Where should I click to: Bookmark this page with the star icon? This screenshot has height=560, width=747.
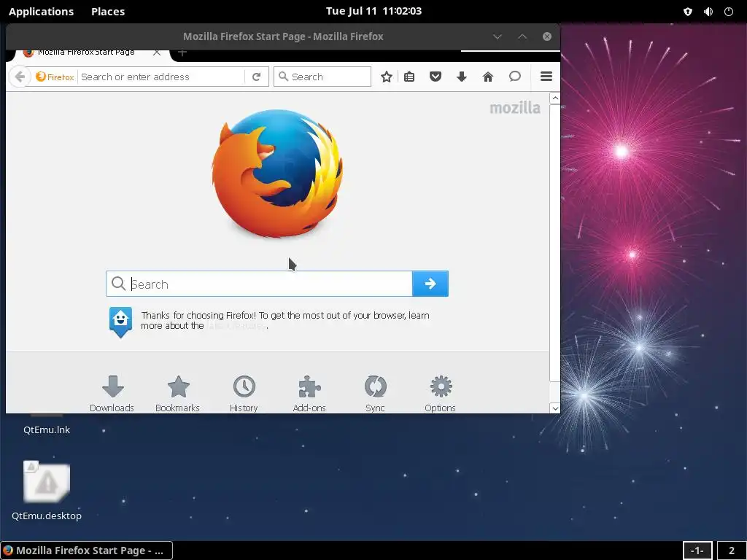tap(387, 77)
